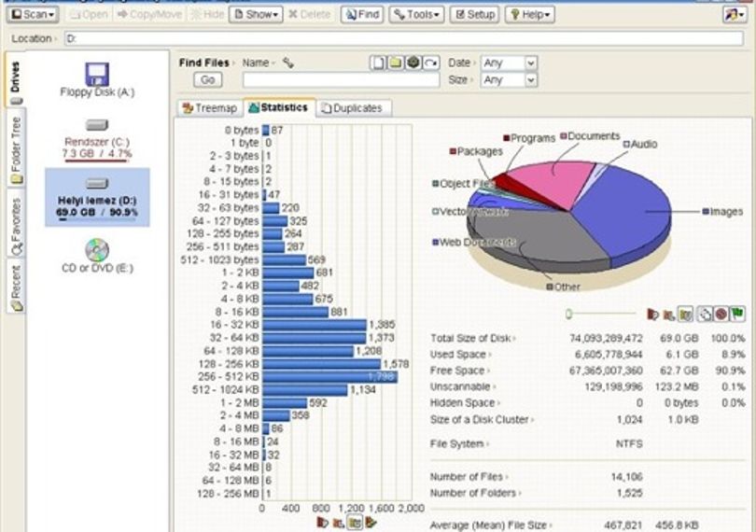Select the CD or DVD (E:) drive
Screen dimensions: 756x532
[x=97, y=256]
